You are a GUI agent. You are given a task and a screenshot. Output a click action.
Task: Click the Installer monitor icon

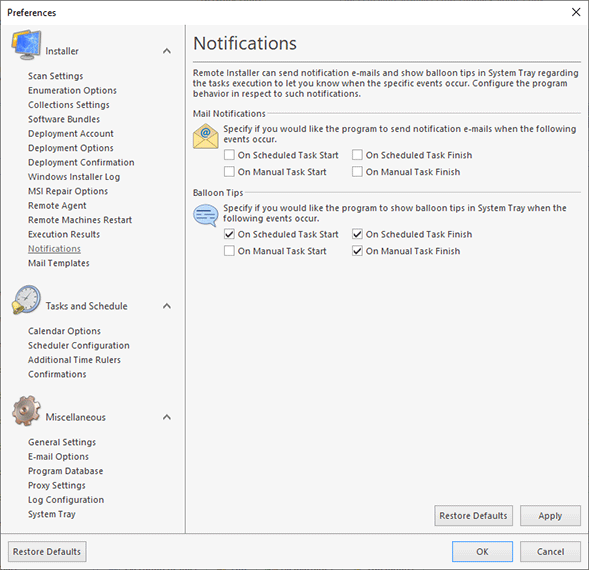(26, 45)
